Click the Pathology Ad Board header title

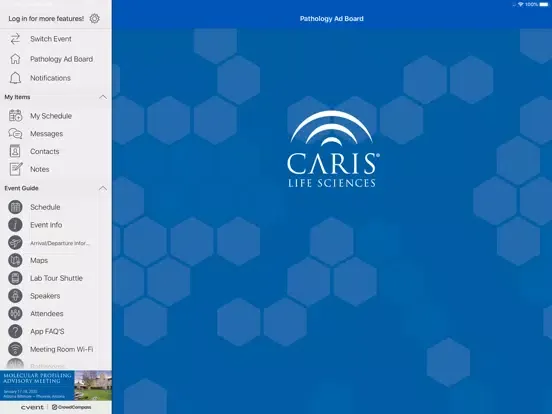(x=332, y=19)
